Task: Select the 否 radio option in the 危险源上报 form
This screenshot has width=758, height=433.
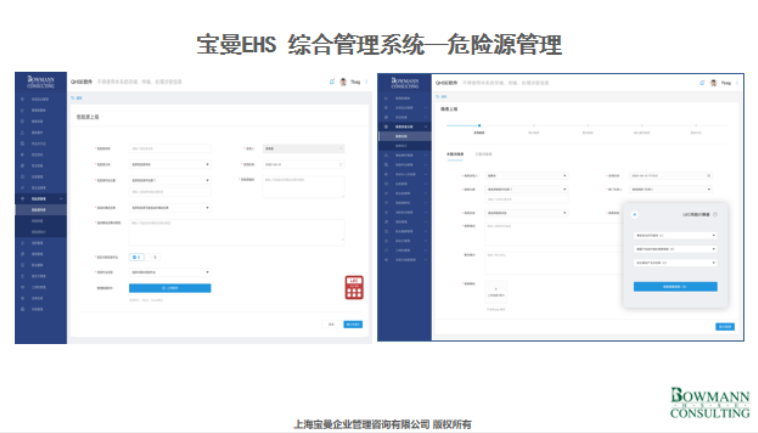Action: click(154, 257)
